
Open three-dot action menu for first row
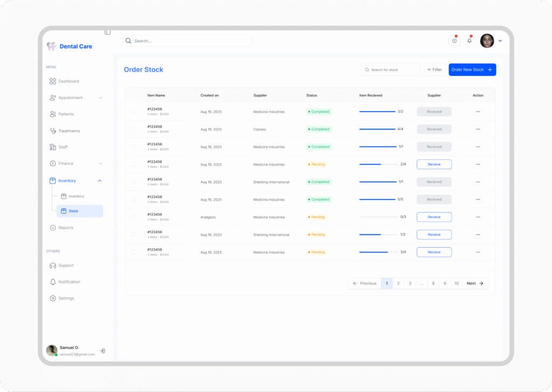click(x=478, y=112)
